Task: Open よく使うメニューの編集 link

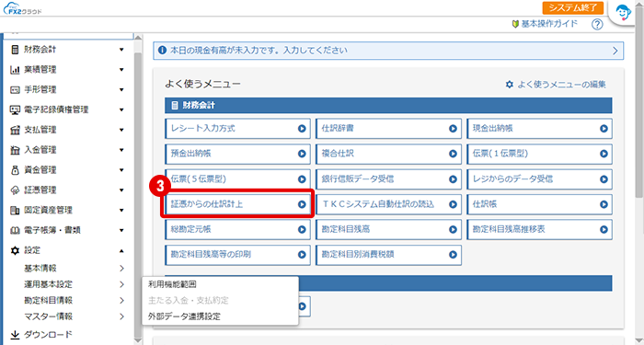Action: [x=561, y=85]
